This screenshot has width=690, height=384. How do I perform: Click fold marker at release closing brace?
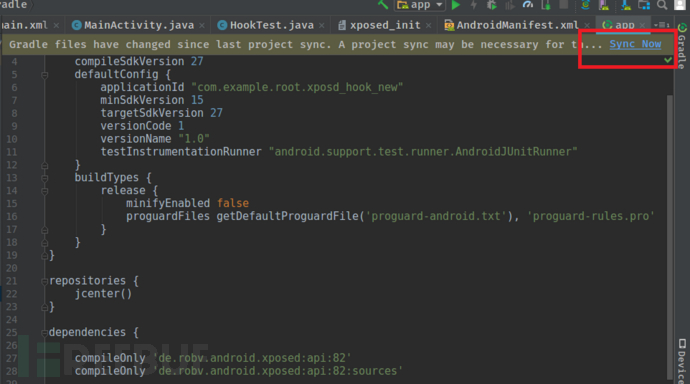click(x=44, y=230)
